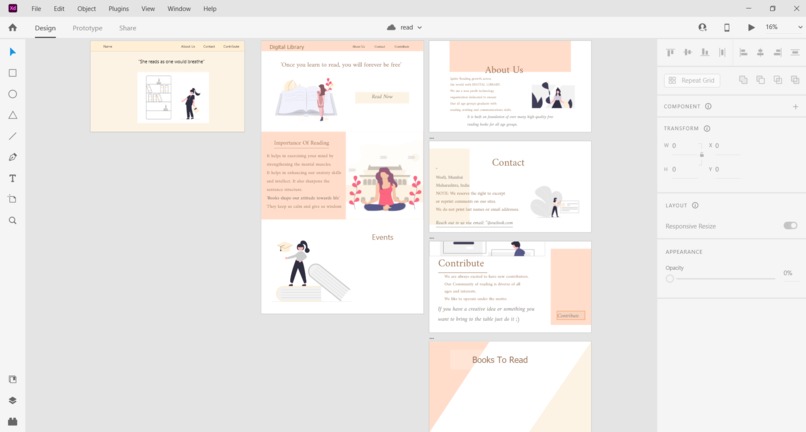Toggle the width-height aspect lock
The height and width of the screenshot is (432, 806).
[x=702, y=154]
